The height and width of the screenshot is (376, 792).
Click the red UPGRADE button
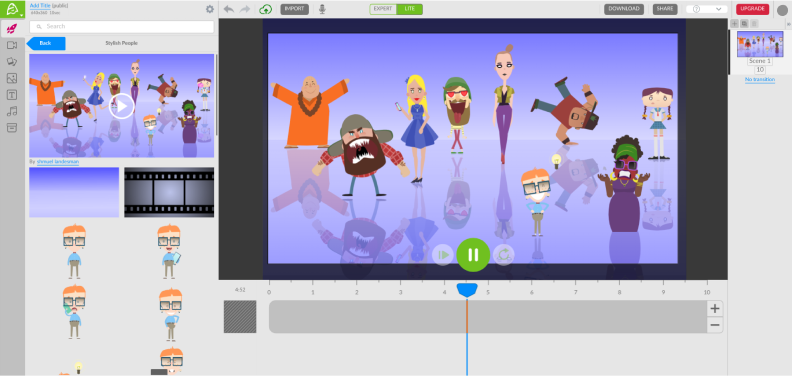click(x=753, y=9)
